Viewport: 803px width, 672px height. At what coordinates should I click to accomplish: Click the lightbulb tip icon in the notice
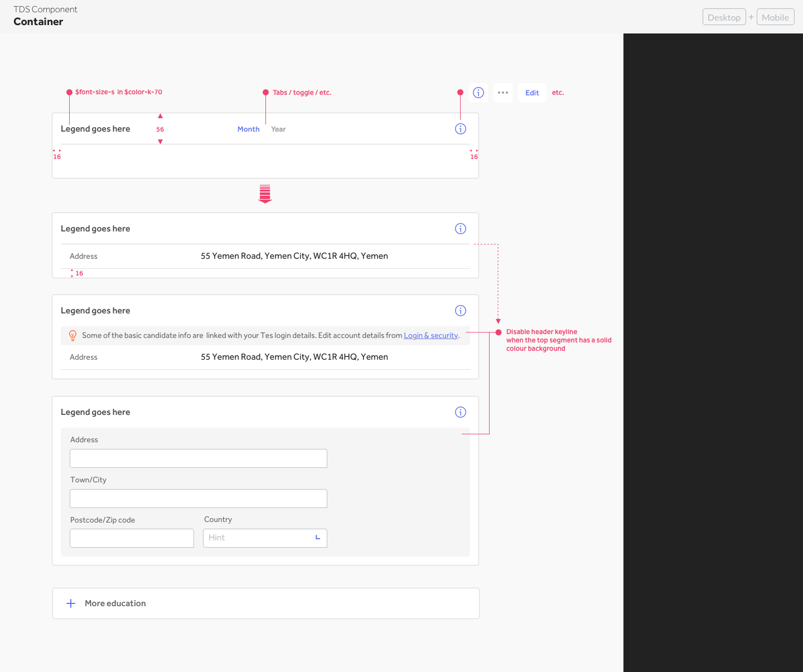pyautogui.click(x=72, y=335)
